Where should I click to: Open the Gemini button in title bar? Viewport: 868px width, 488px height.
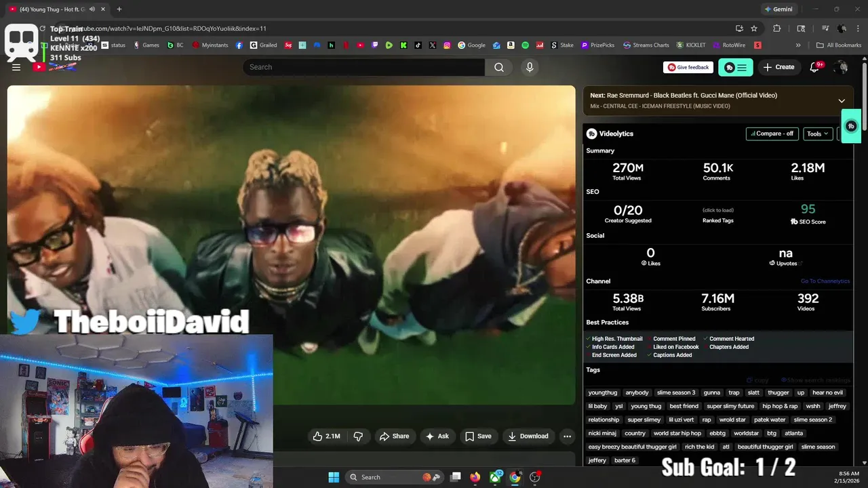click(778, 9)
